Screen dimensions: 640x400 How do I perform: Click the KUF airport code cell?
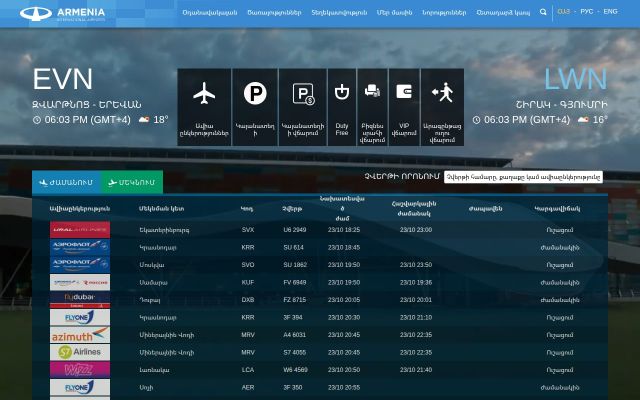coord(248,282)
